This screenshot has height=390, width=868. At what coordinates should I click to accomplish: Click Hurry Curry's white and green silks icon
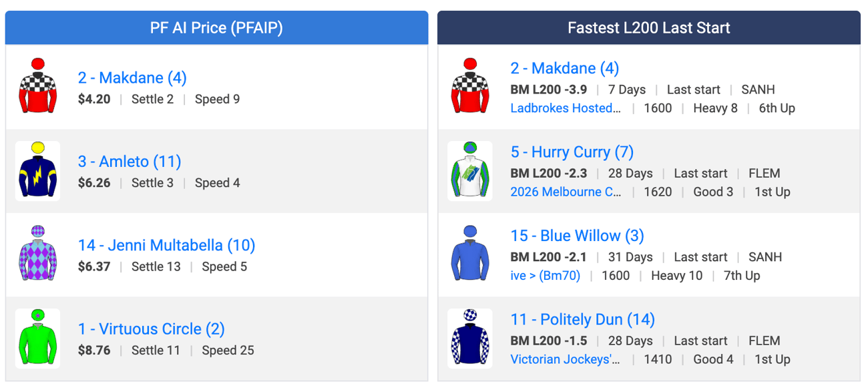(470, 170)
